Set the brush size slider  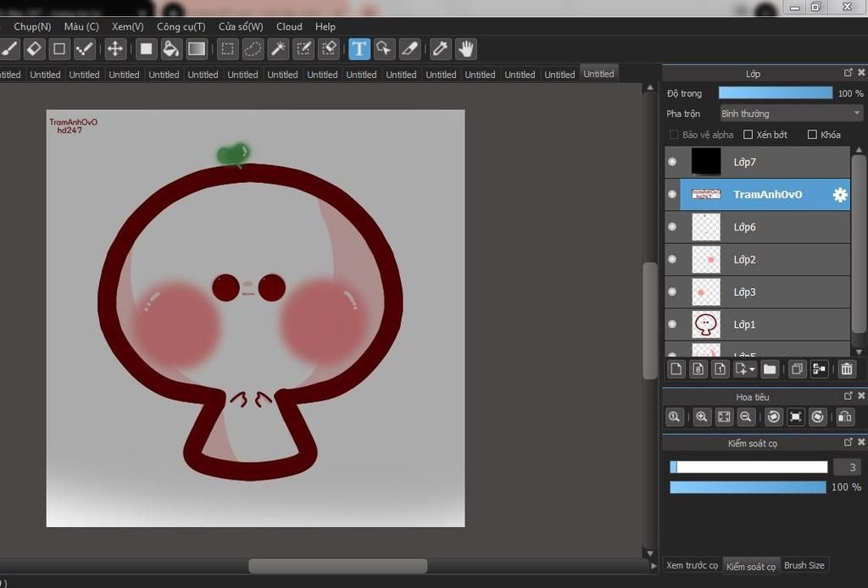tap(748, 468)
